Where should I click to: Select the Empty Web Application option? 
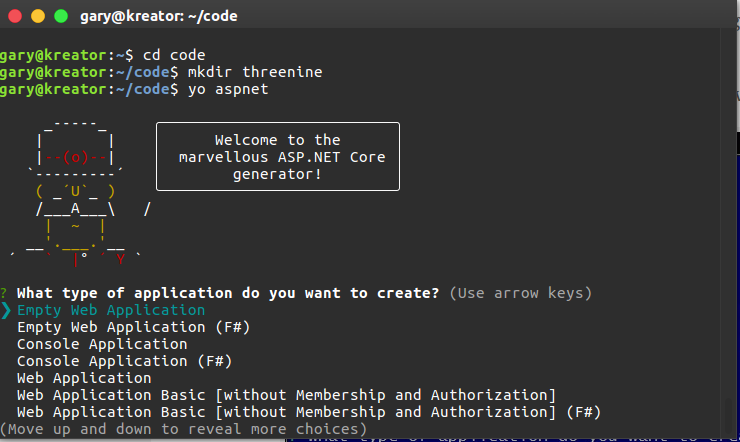click(111, 310)
